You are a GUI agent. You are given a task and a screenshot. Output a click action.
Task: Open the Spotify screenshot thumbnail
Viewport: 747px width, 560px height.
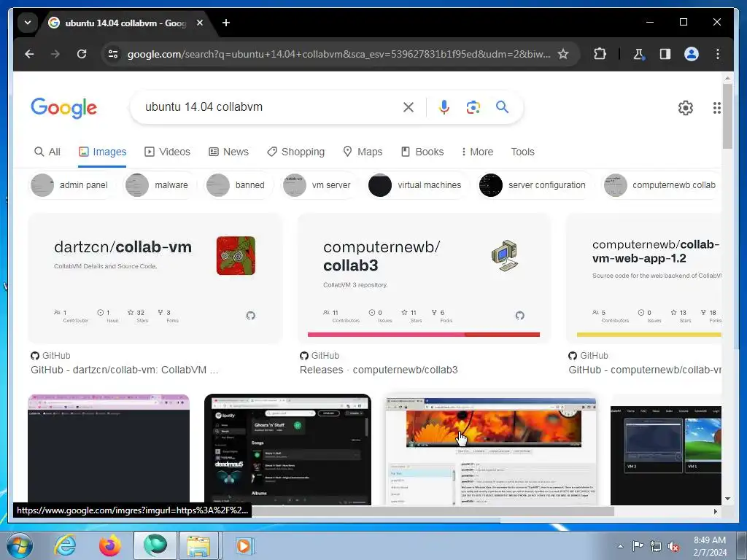287,449
